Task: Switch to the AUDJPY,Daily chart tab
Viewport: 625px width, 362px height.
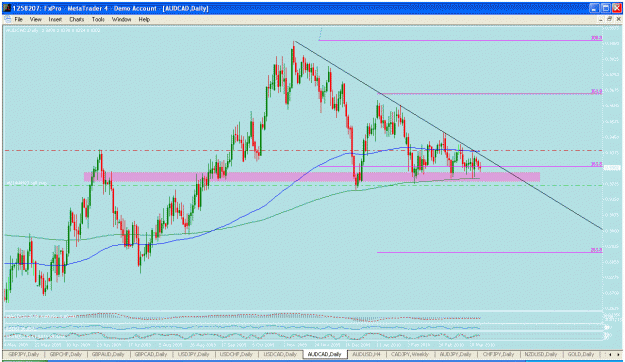Action: point(456,354)
